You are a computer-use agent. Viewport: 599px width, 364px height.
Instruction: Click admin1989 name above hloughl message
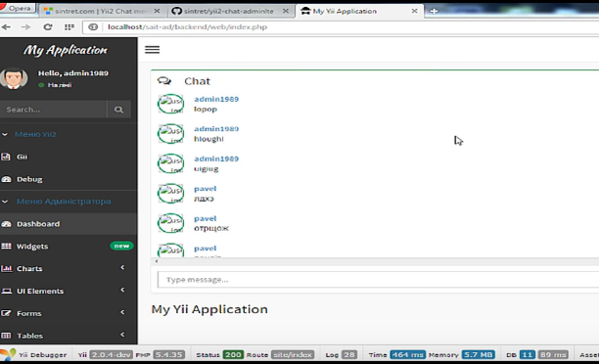point(216,129)
